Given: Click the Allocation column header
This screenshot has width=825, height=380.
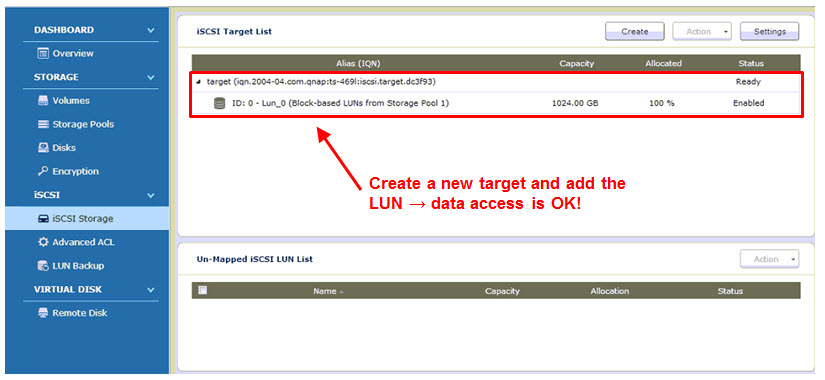Looking at the screenshot, I should [609, 291].
